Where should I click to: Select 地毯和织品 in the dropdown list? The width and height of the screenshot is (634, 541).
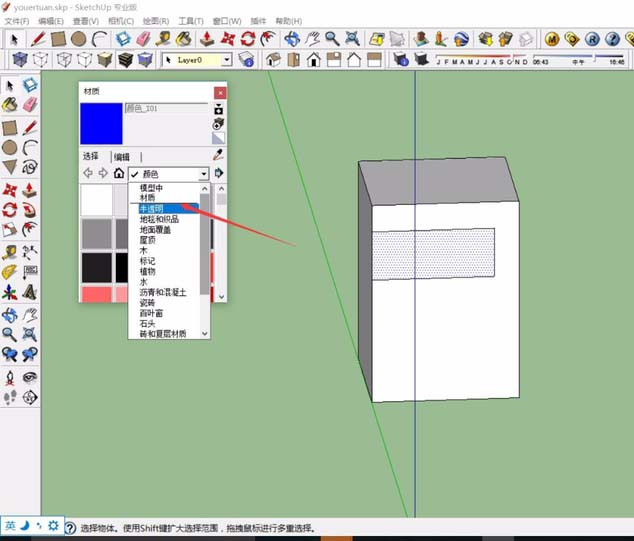pos(159,219)
